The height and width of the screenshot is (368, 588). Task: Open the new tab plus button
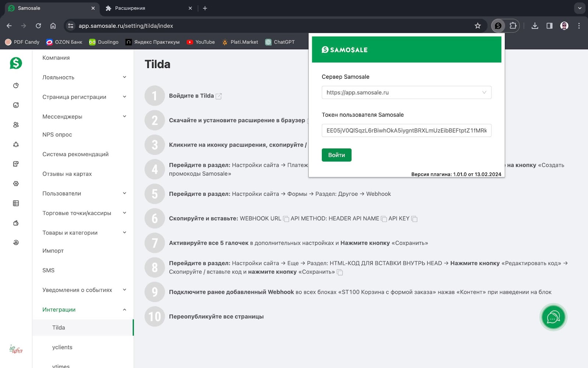tap(205, 8)
